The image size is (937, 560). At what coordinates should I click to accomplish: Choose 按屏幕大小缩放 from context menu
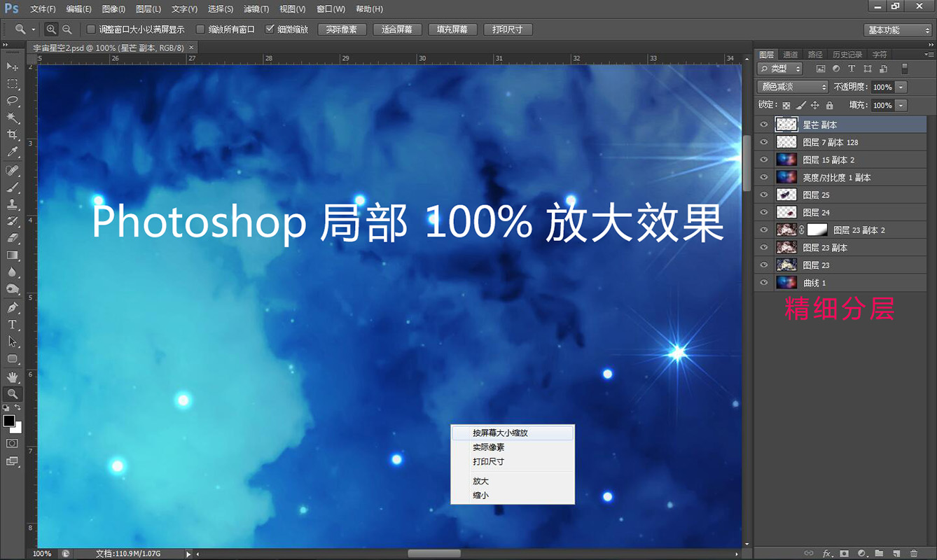pyautogui.click(x=513, y=433)
